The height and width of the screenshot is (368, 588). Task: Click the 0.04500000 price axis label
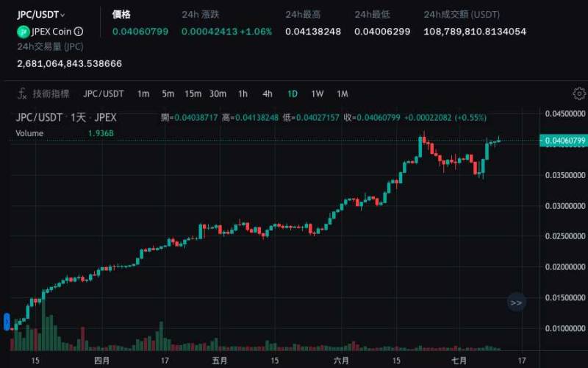pos(565,114)
